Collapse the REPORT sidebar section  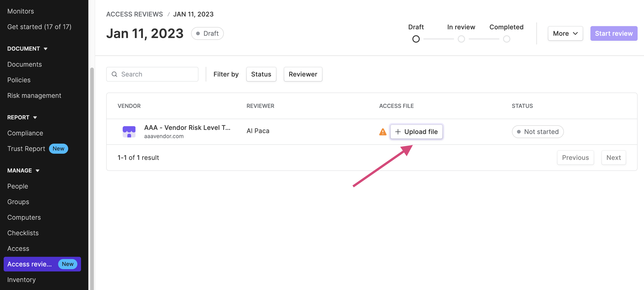pyautogui.click(x=22, y=117)
